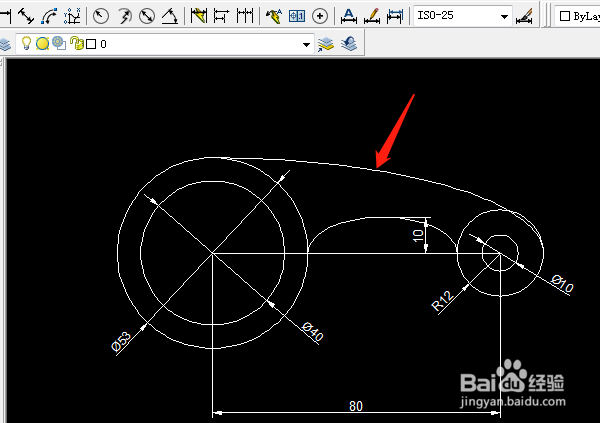Select the Center Mark tool
The height and width of the screenshot is (423, 600).
click(x=320, y=16)
